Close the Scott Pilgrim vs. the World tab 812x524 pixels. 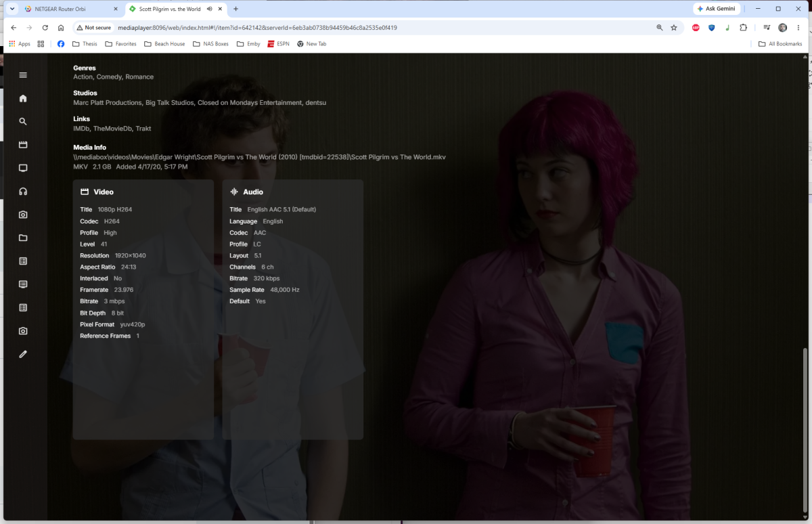[221, 9]
